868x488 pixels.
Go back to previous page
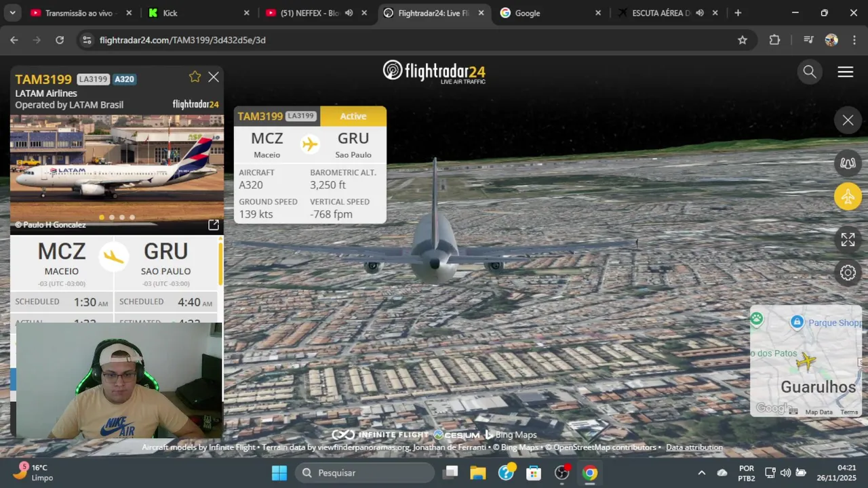14,40
